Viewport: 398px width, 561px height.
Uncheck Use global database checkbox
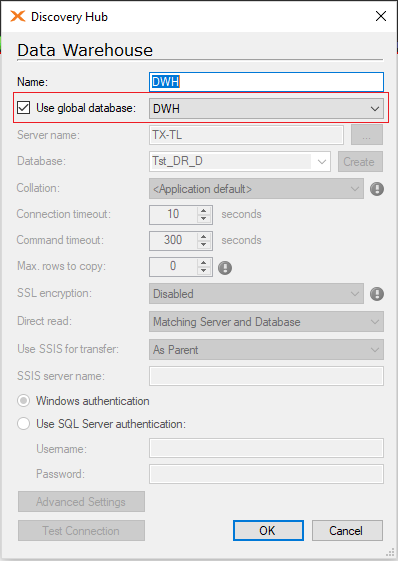[x=24, y=108]
